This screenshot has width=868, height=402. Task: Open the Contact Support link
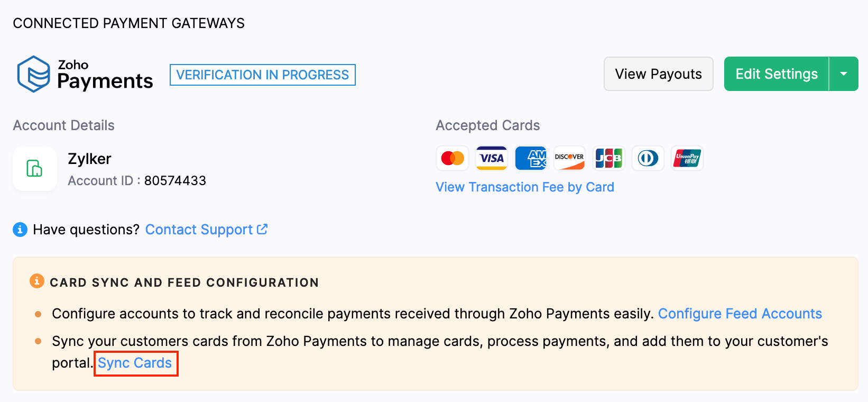[x=199, y=230]
